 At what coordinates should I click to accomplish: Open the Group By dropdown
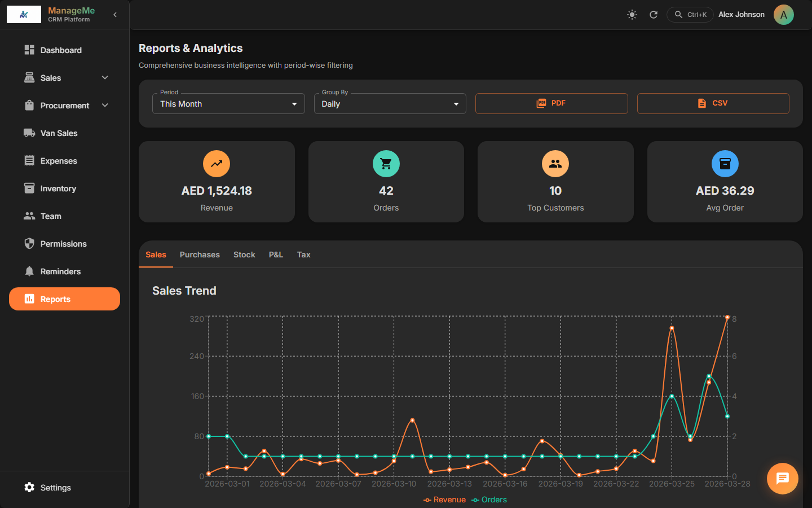(x=390, y=104)
